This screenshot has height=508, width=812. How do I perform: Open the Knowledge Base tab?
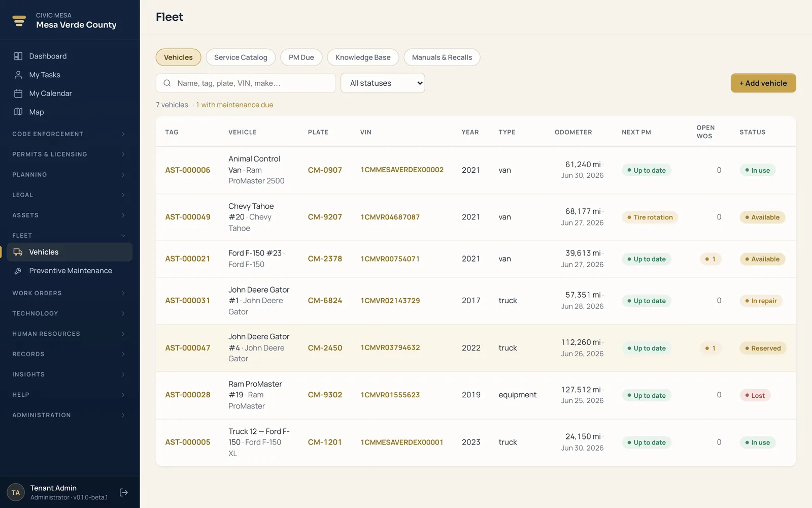tap(363, 57)
